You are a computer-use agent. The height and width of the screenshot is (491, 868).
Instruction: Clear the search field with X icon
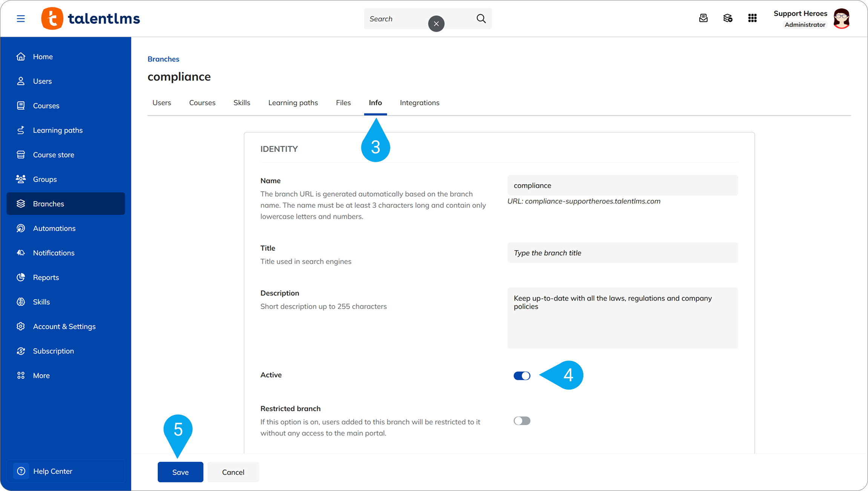(436, 24)
